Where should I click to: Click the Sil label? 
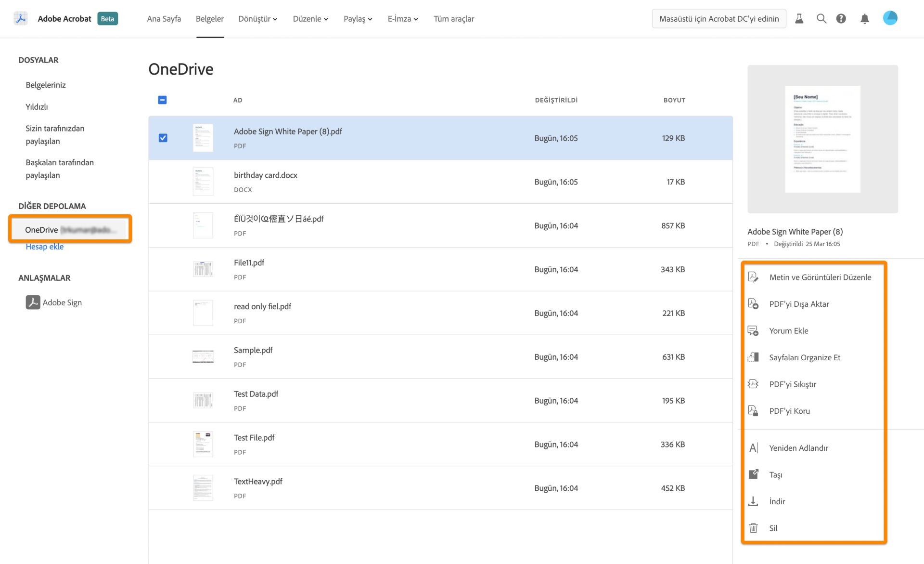pyautogui.click(x=773, y=528)
